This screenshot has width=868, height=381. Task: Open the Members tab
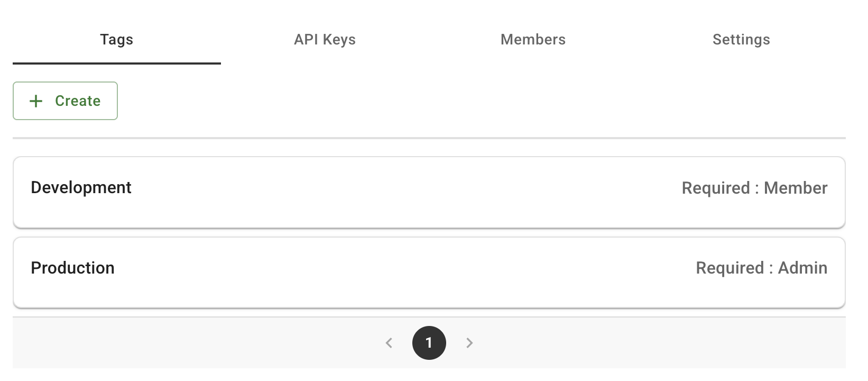[x=533, y=39]
